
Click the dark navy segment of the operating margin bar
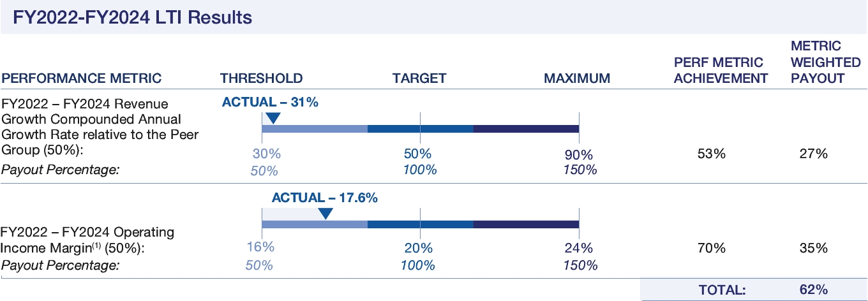point(526,224)
